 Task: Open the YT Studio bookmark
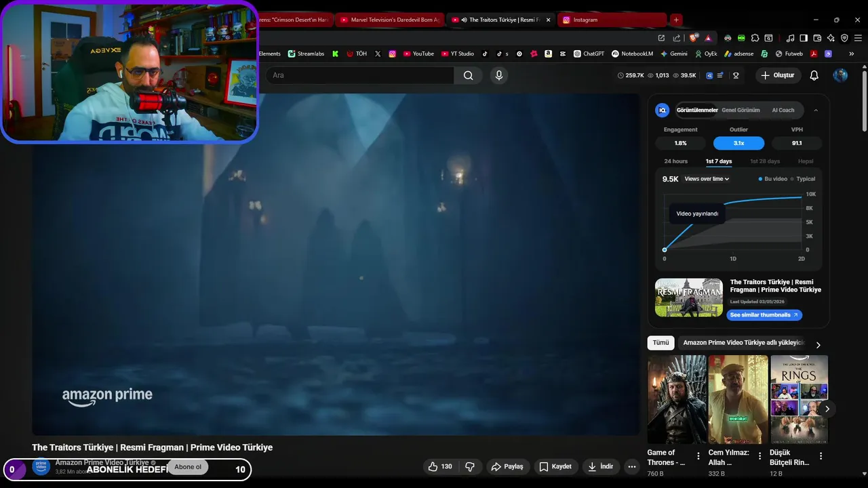(x=458, y=54)
